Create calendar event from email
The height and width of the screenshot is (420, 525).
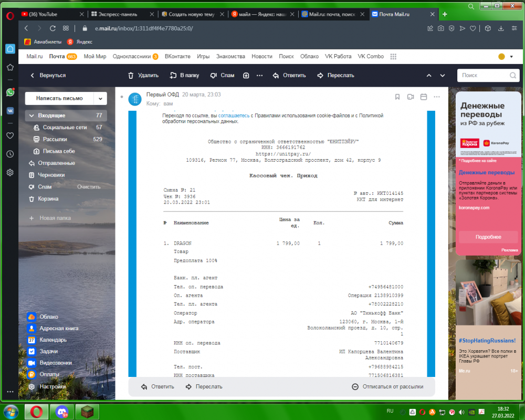point(424,97)
